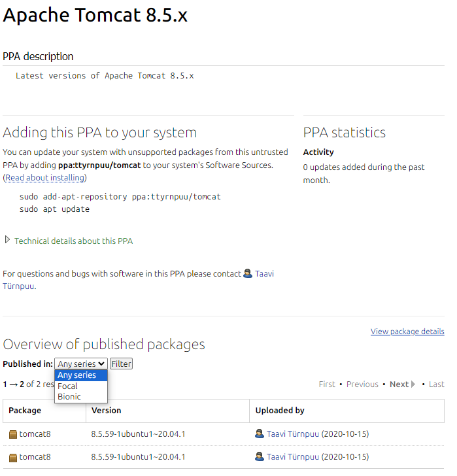Choose Focal in the series list

point(68,386)
